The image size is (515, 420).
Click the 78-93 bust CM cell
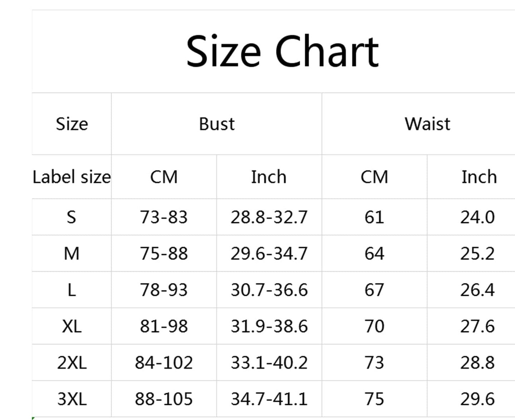coord(164,290)
